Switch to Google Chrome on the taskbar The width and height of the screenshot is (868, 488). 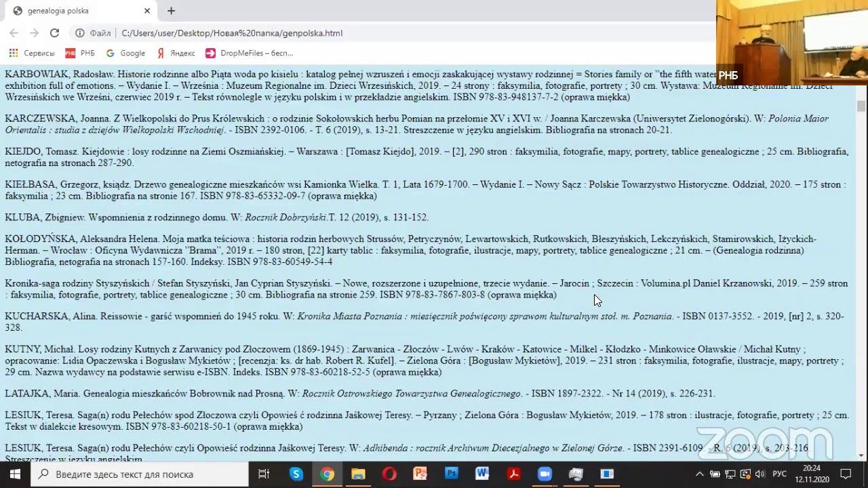click(328, 474)
